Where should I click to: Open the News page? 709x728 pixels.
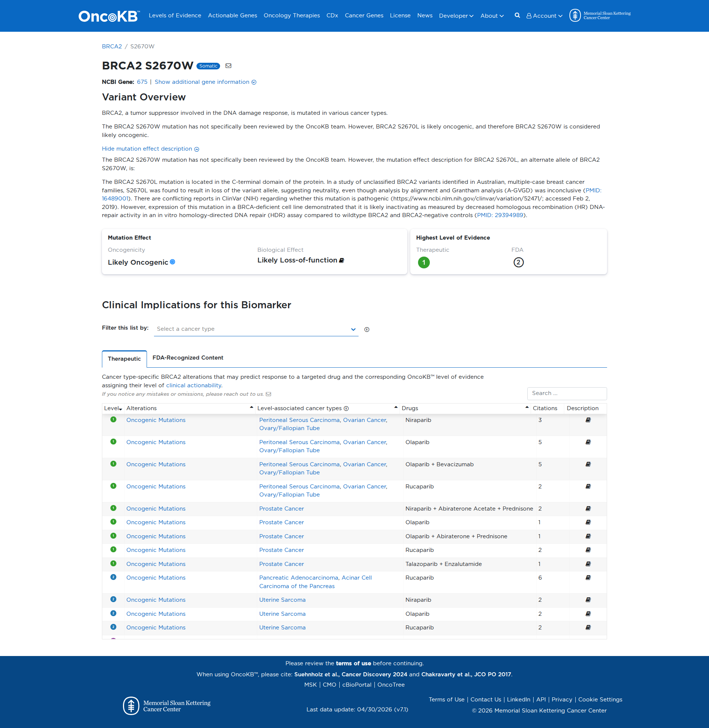pyautogui.click(x=425, y=15)
